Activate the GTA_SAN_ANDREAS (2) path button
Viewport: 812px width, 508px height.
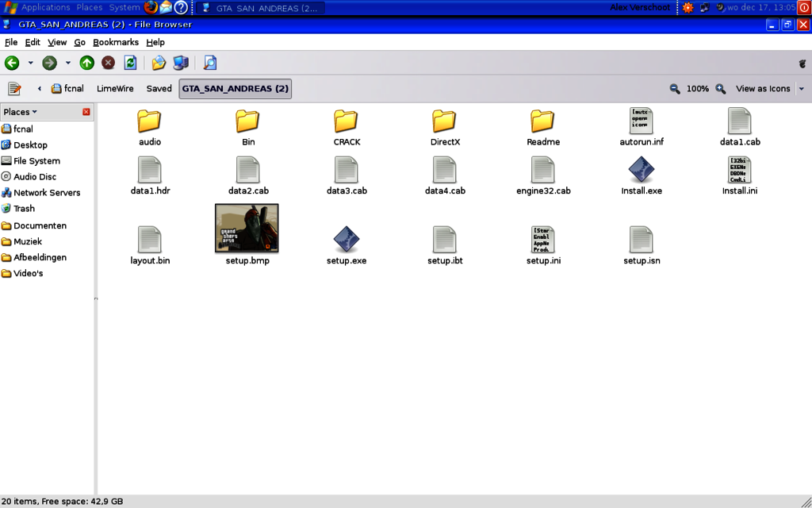(235, 88)
